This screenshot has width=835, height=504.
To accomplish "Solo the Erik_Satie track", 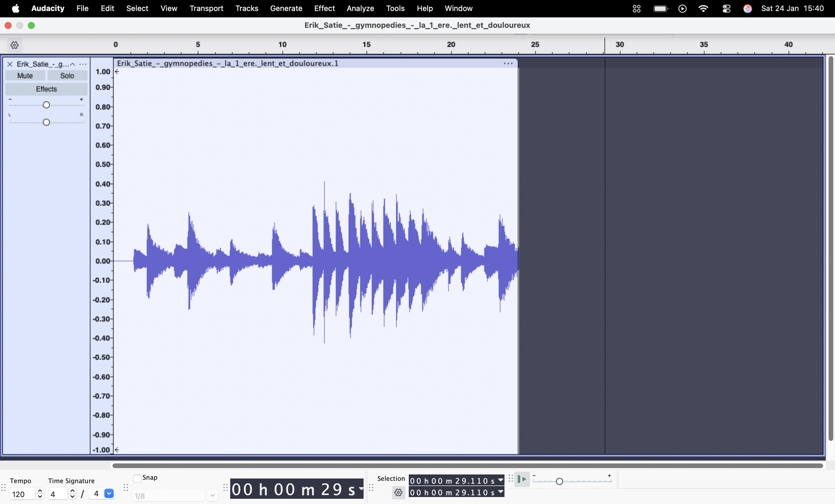I will coord(67,75).
